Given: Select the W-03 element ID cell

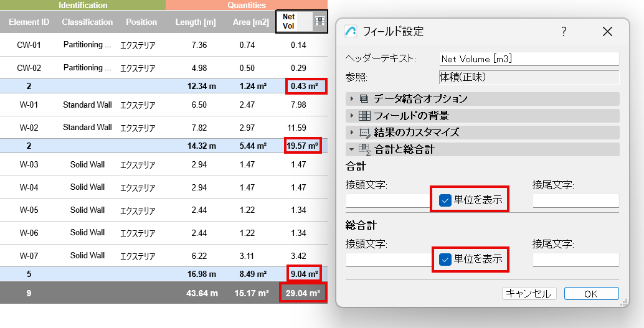Looking at the screenshot, I should tap(29, 164).
